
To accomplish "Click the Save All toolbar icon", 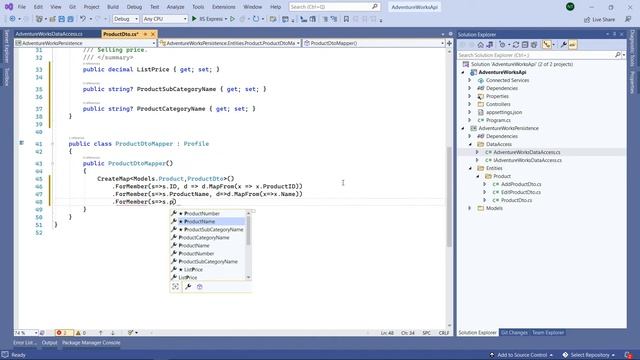I will 70,19.
